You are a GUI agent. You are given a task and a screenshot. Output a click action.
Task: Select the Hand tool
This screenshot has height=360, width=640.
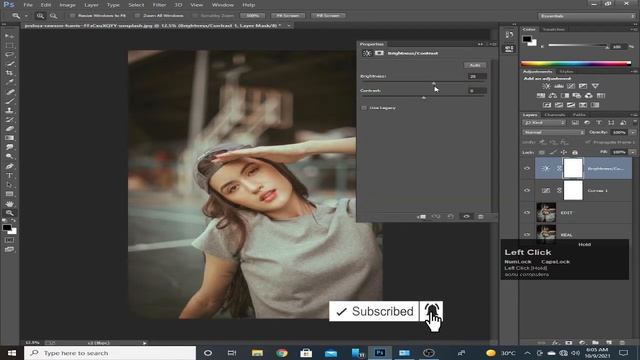pyautogui.click(x=9, y=204)
